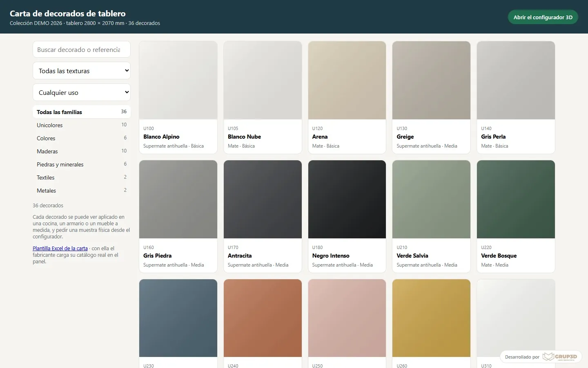This screenshot has width=588, height=368.
Task: Open the Plantilla Excel de la carta link
Action: point(60,248)
